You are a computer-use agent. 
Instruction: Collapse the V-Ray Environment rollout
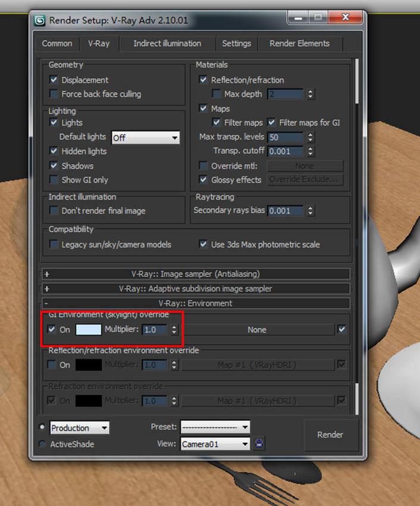click(196, 304)
